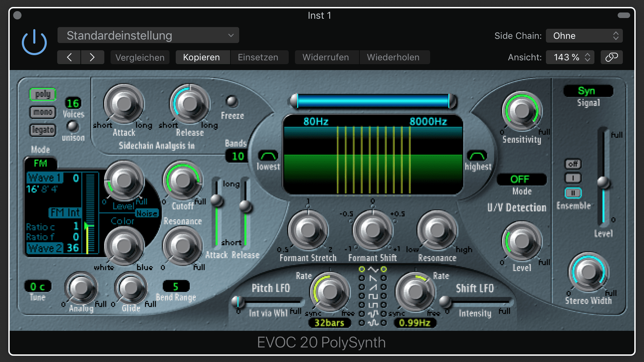Click the FM Int label

pos(66,212)
